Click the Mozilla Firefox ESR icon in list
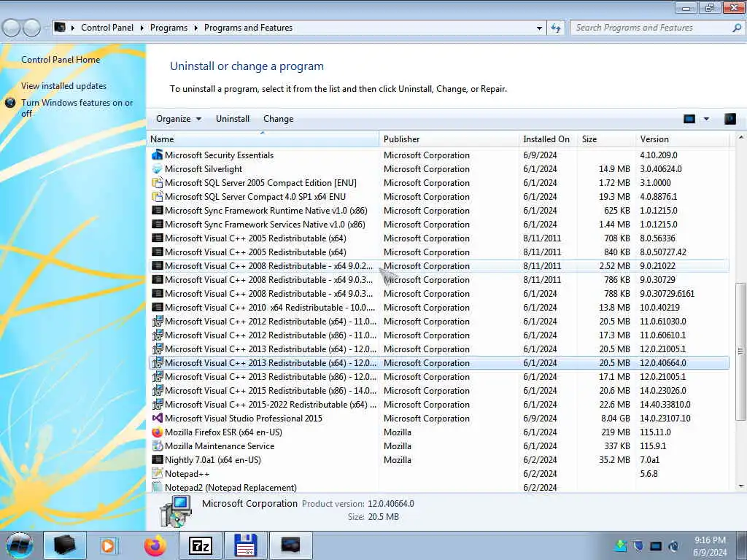747x560 pixels. [157, 432]
